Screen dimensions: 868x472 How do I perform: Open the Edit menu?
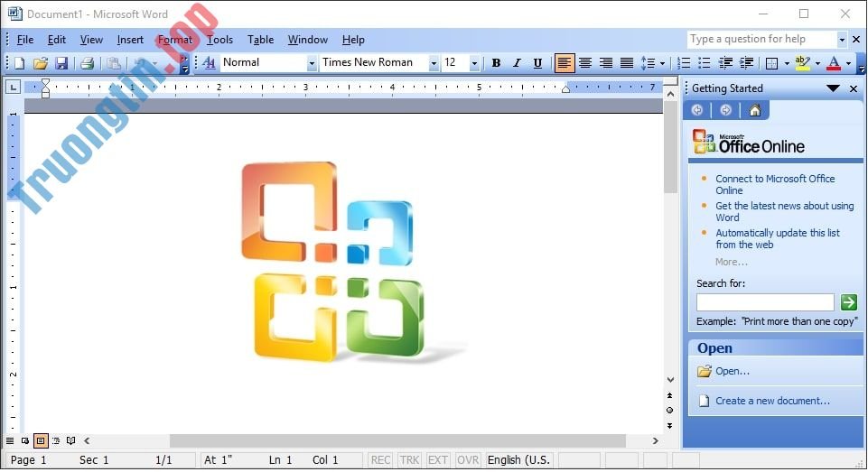pyautogui.click(x=57, y=40)
